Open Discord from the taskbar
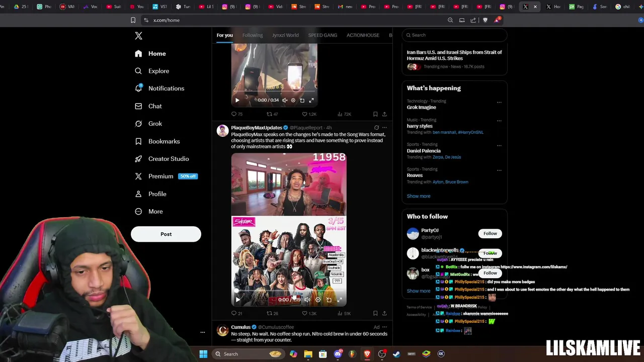 (x=338, y=354)
